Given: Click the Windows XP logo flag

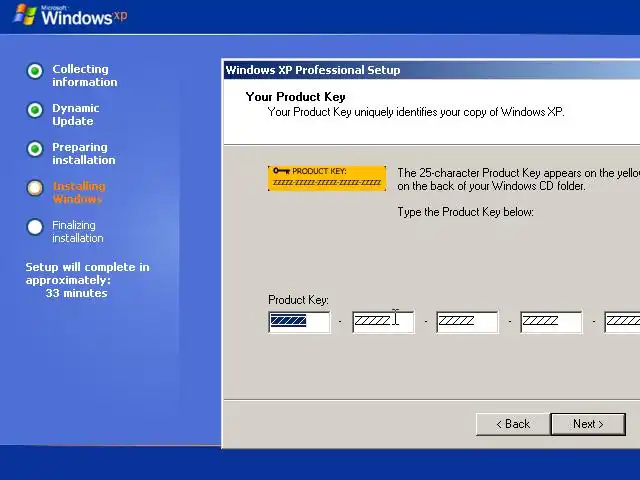Looking at the screenshot, I should pos(25,15).
